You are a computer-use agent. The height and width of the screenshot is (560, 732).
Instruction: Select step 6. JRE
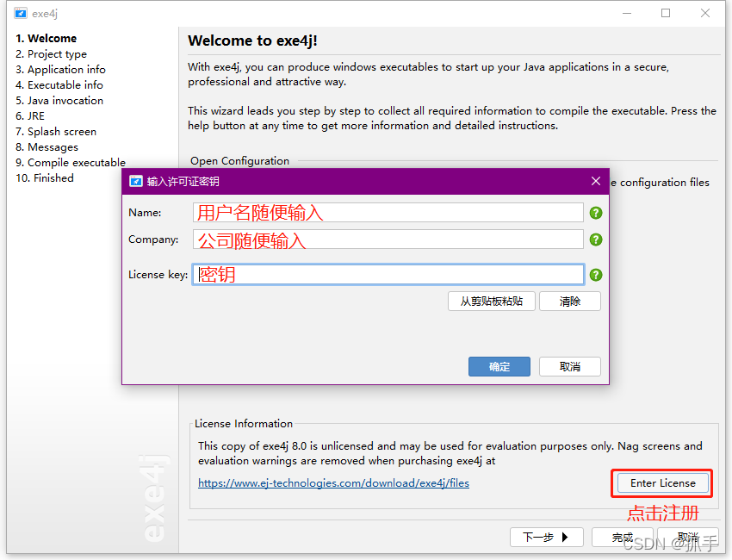[30, 115]
